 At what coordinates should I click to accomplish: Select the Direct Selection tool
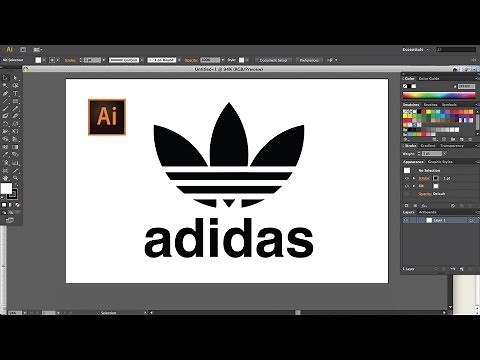click(15, 78)
